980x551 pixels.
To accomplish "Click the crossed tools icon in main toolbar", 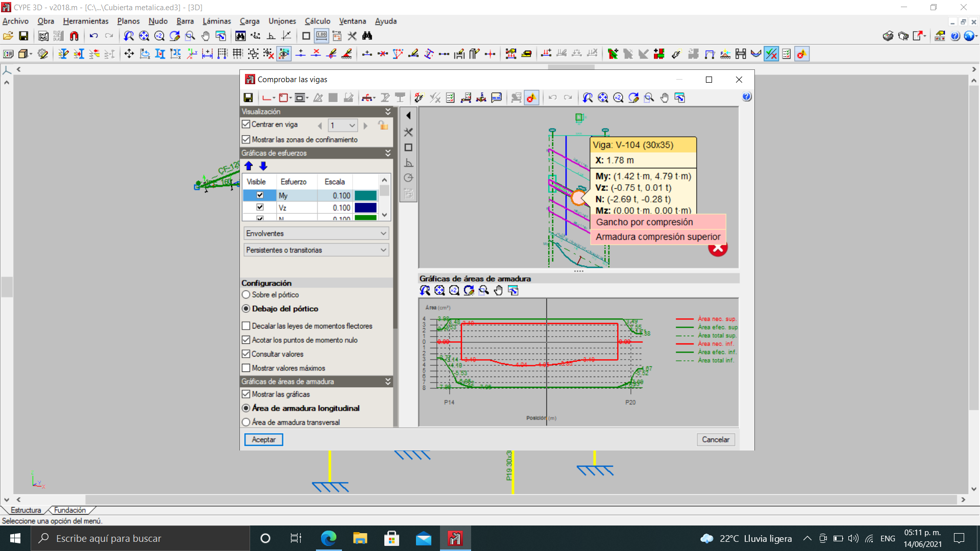I will (x=352, y=36).
